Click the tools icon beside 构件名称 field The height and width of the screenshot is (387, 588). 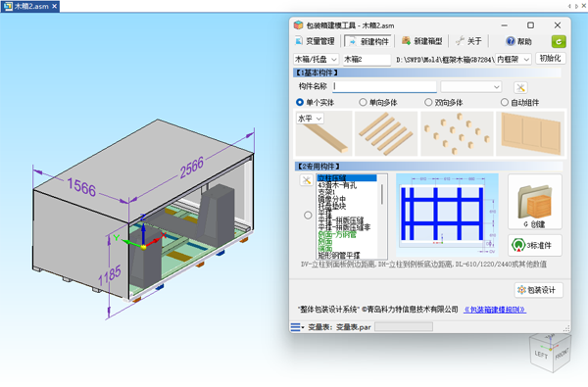coord(520,88)
